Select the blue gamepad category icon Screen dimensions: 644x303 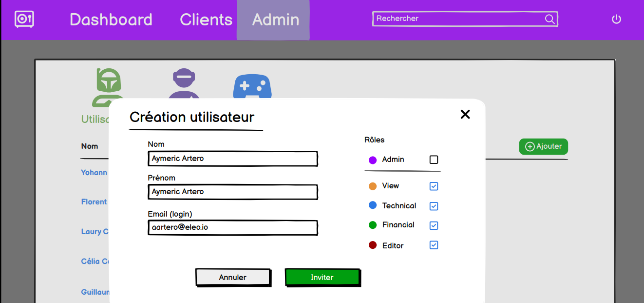[x=252, y=87]
